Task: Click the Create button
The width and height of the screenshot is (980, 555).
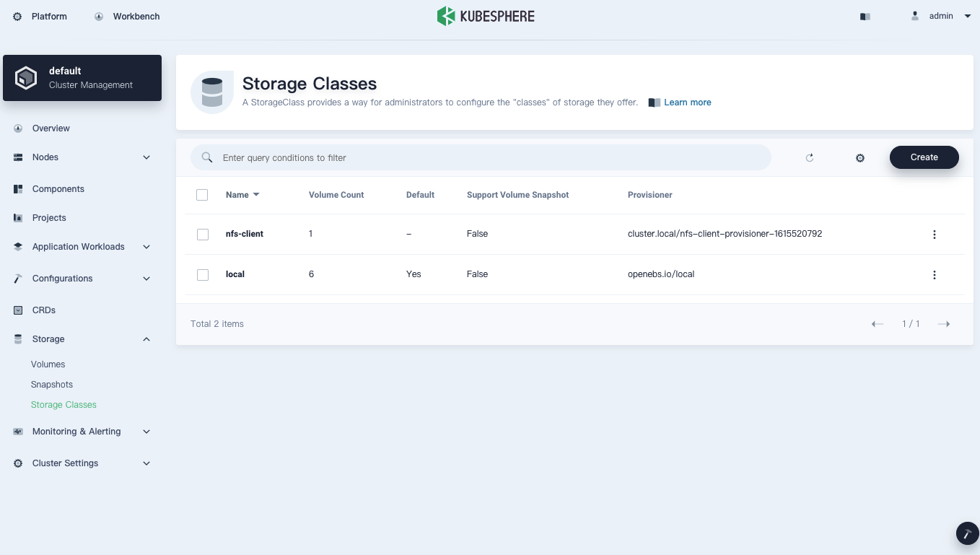Action: [924, 157]
